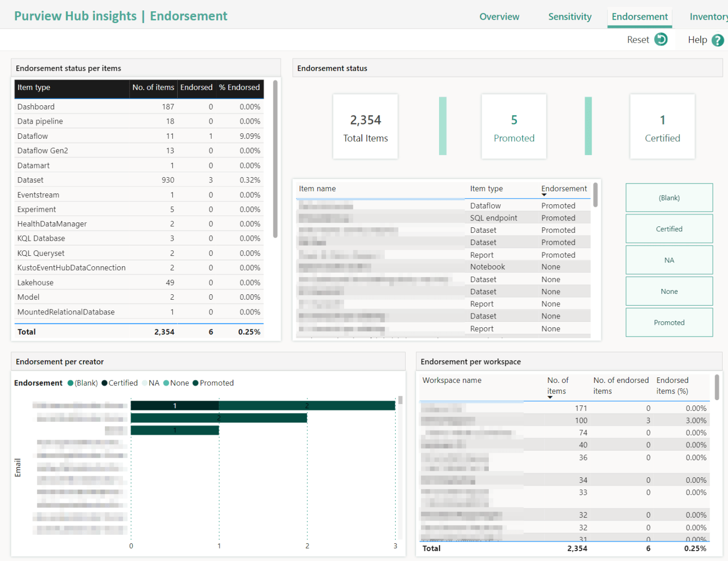Viewport: 728px width, 561px height.
Task: Click the None filter button
Action: coord(669,291)
